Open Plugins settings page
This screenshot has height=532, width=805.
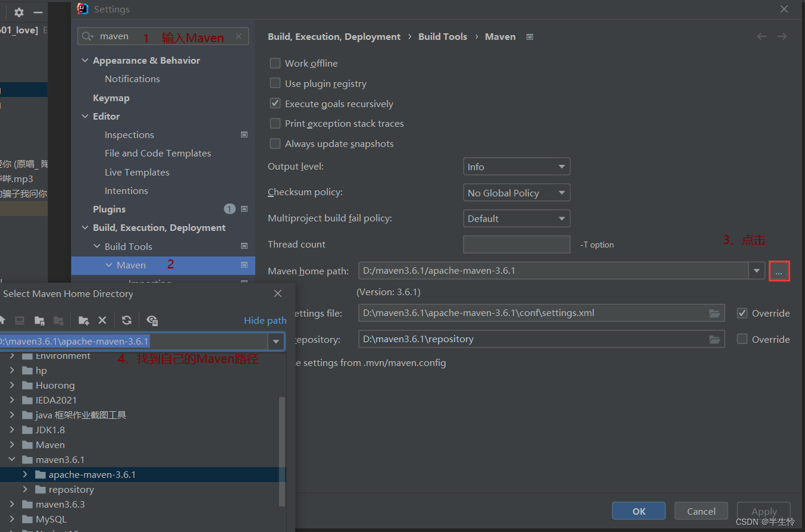(x=109, y=209)
